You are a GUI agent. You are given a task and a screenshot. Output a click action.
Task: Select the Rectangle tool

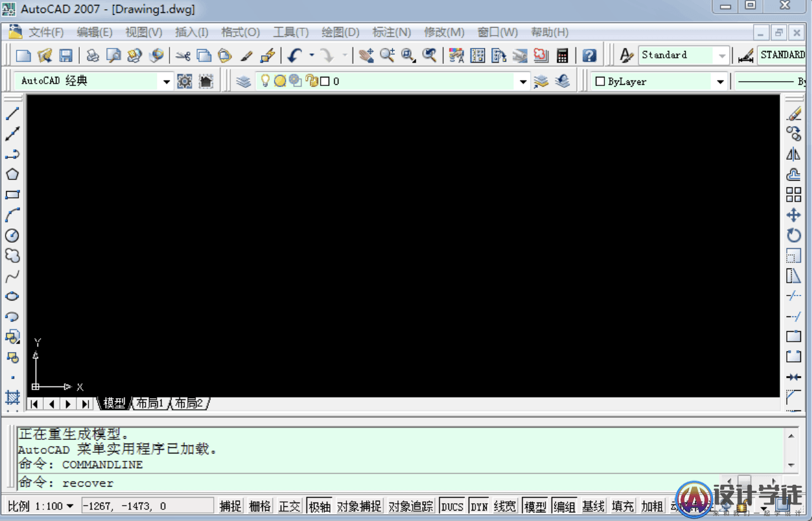click(12, 195)
